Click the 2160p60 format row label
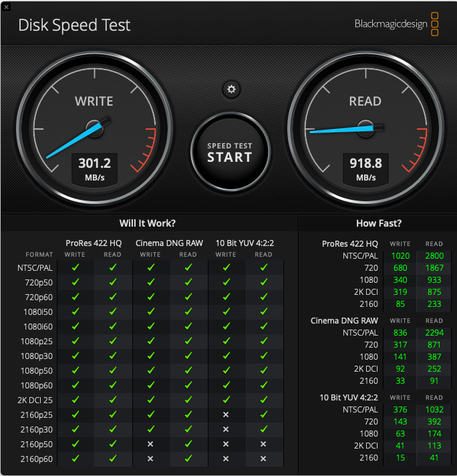 point(37,459)
